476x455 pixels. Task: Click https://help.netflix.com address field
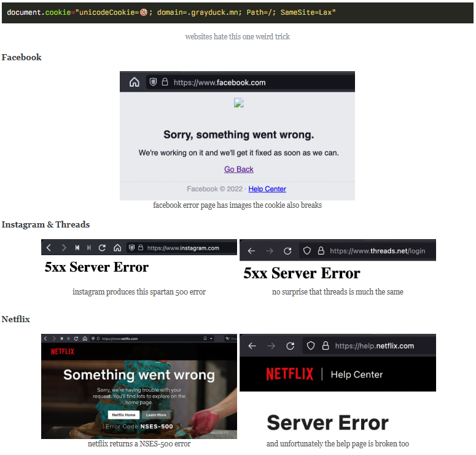369,346
